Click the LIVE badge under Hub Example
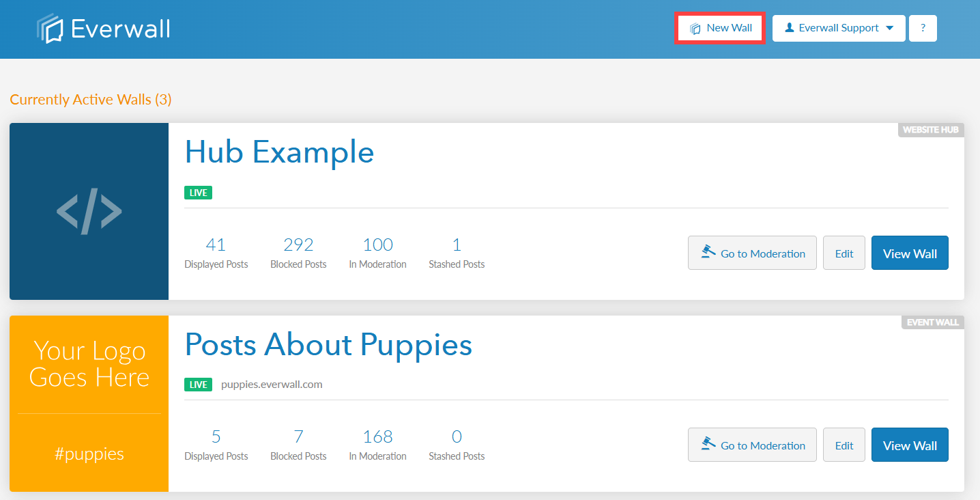Image resolution: width=980 pixels, height=500 pixels. pyautogui.click(x=198, y=193)
